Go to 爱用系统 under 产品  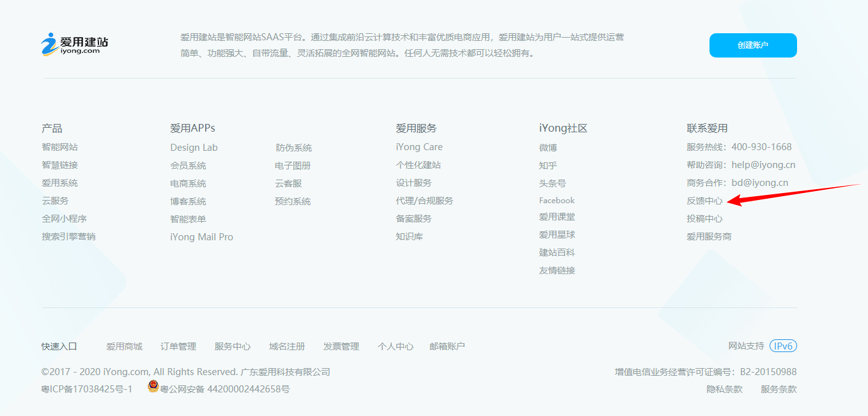click(60, 183)
